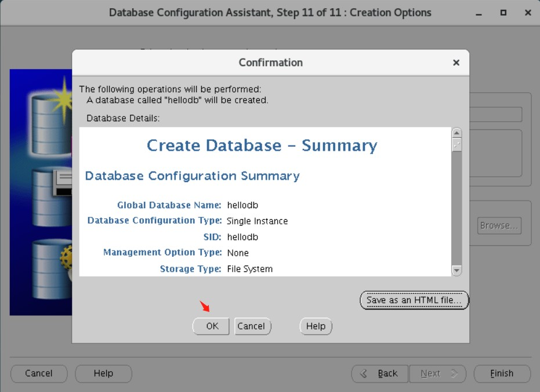The width and height of the screenshot is (540, 392).
Task: Click Finish in Database Configuration Assistant
Action: tap(502, 373)
